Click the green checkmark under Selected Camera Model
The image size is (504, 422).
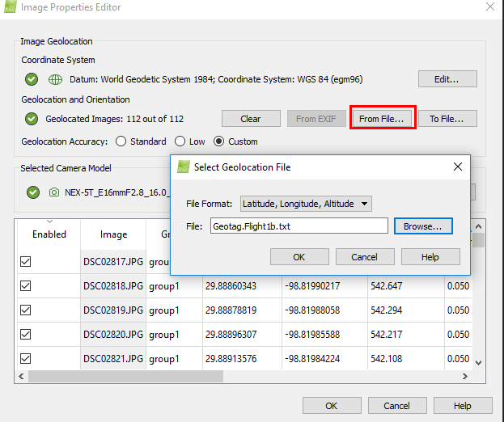(32, 192)
